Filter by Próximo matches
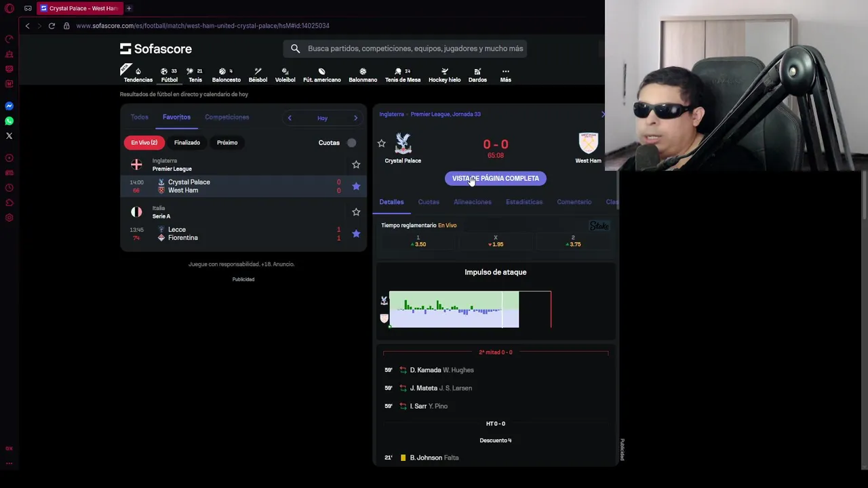The height and width of the screenshot is (488, 868). (x=227, y=143)
